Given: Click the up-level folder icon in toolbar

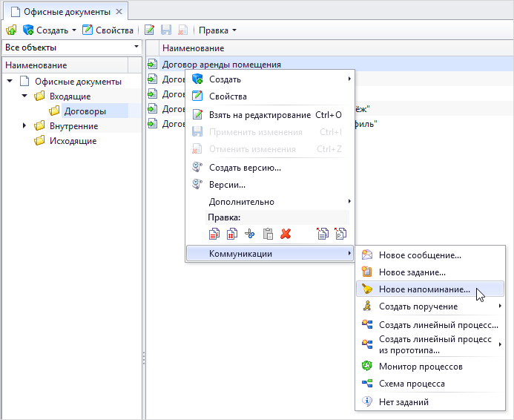Looking at the screenshot, I should (11, 30).
